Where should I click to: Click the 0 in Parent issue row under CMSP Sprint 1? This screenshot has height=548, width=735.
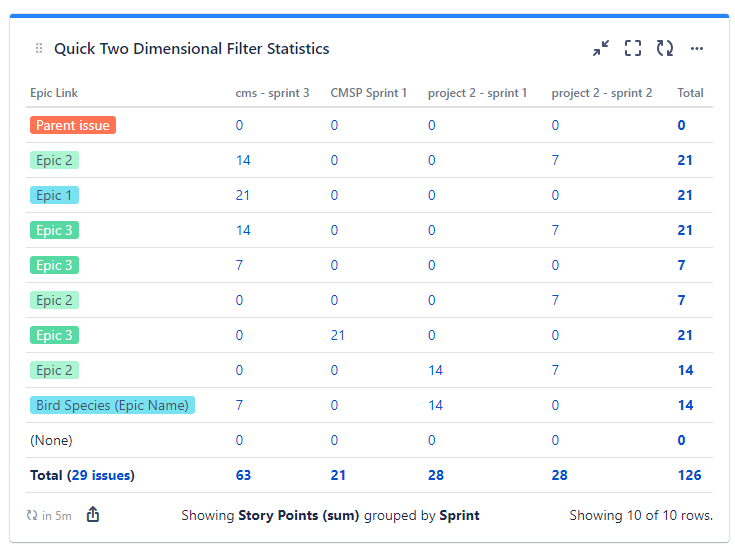pyautogui.click(x=334, y=125)
